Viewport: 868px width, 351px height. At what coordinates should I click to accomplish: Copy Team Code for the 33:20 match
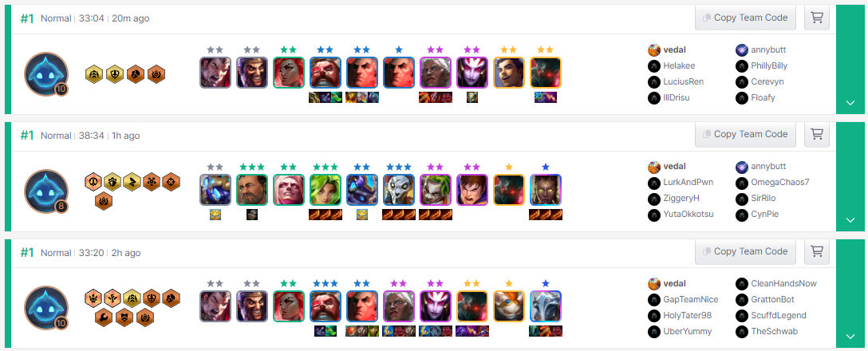[745, 251]
